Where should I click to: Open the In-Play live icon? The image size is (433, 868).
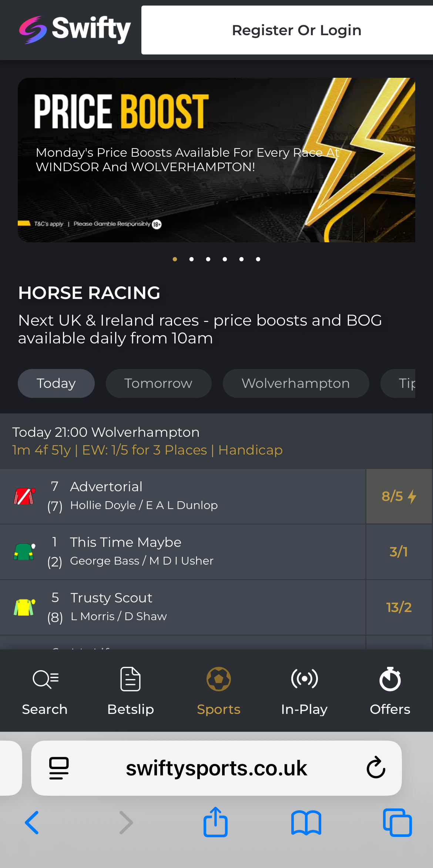[x=304, y=679]
